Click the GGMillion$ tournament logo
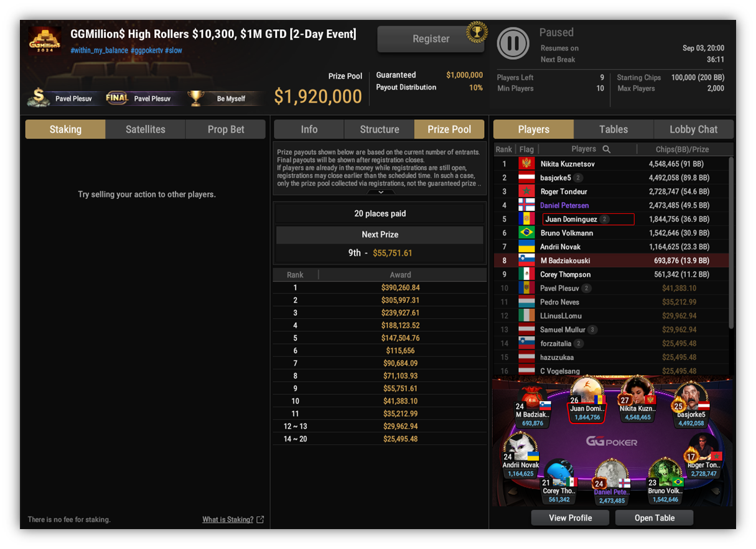Screen dimensions: 756x549 pyautogui.click(x=45, y=42)
